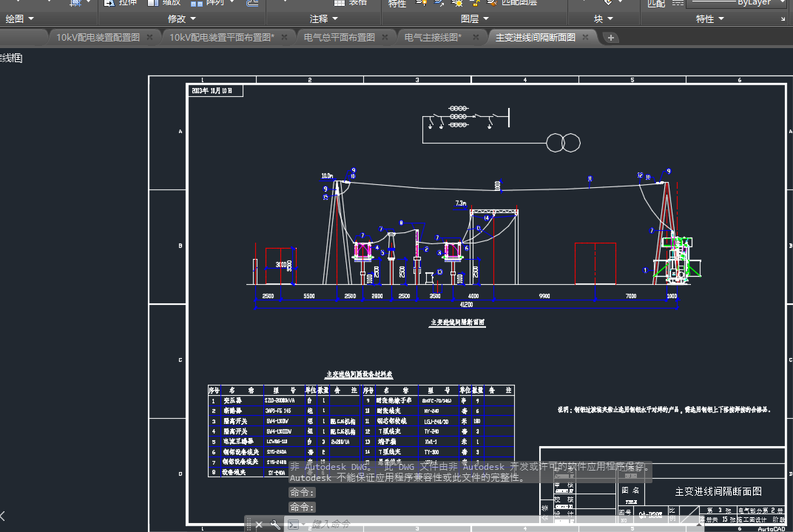Expand the 绘图 (Draw) panel

coord(20,18)
